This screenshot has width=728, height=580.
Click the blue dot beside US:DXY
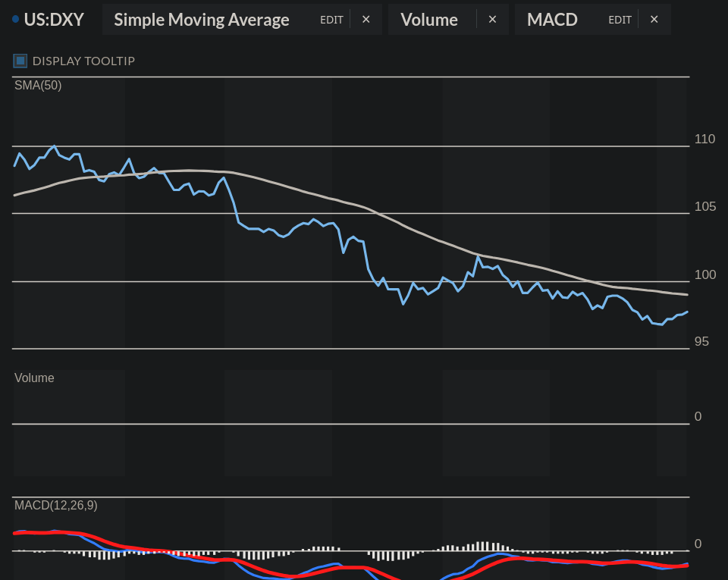tap(15, 20)
